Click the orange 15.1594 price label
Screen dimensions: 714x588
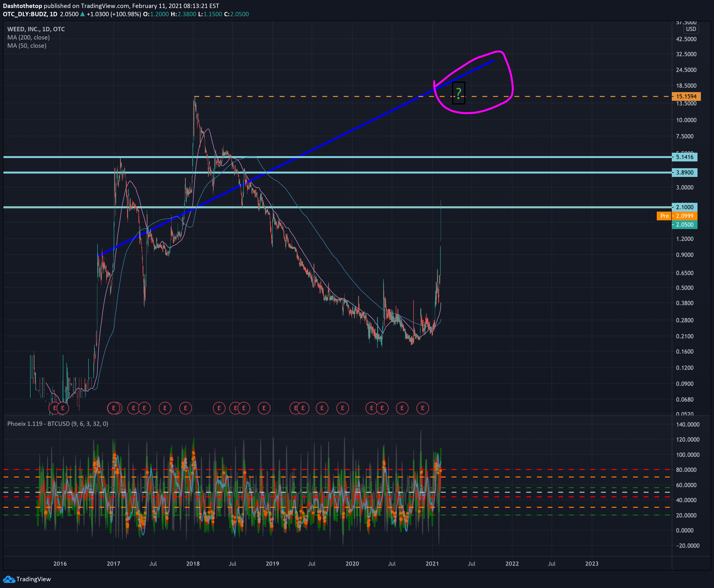coord(686,96)
